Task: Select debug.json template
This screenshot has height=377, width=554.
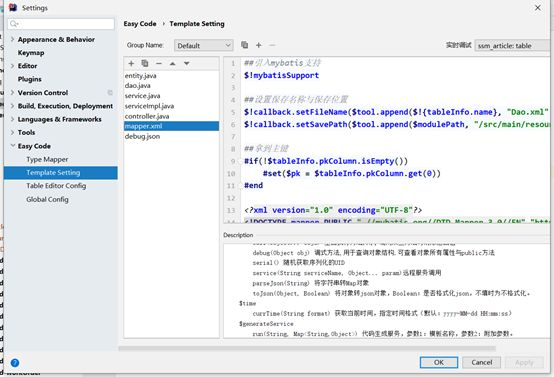Action: pyautogui.click(x=142, y=136)
